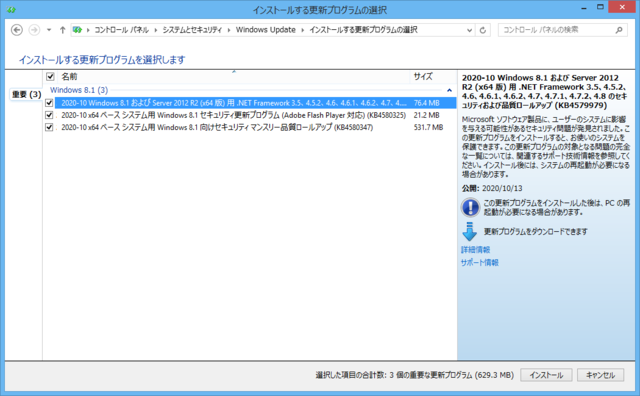The image size is (640, 396).
Task: Click the blue exclamation restart notice icon
Action: [x=470, y=207]
